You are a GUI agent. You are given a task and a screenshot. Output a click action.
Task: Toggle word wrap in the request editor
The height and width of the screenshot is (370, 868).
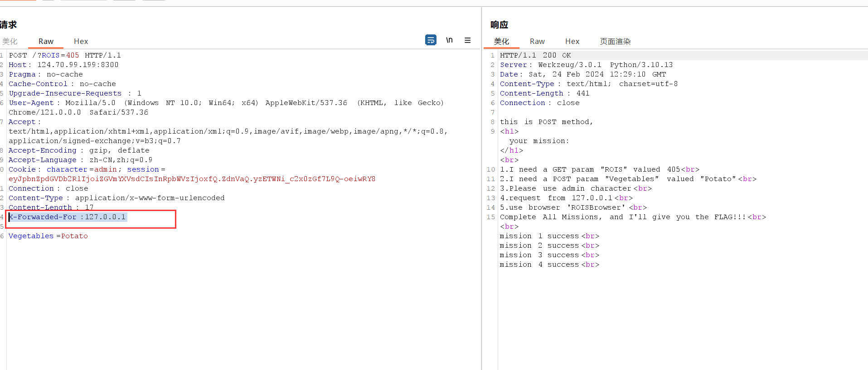431,40
